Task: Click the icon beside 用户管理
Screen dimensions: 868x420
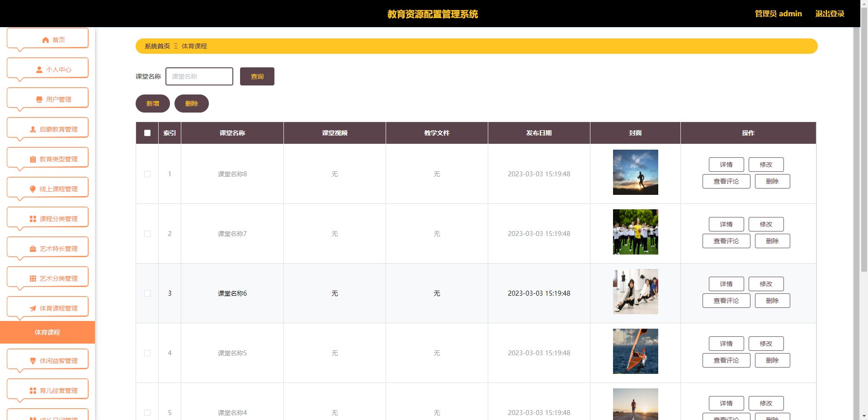Action: tap(39, 100)
